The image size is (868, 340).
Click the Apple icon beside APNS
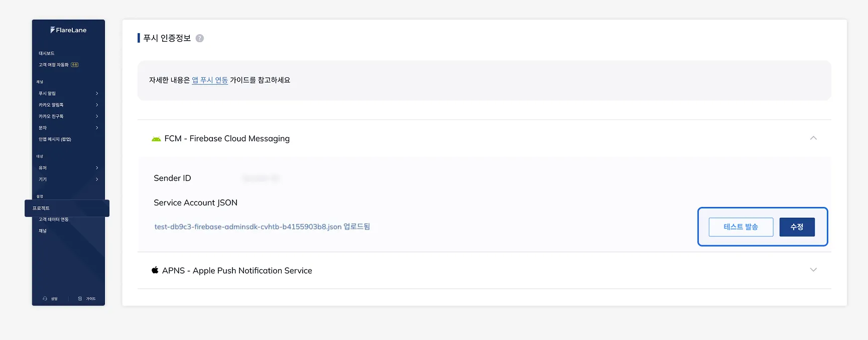[x=155, y=270]
